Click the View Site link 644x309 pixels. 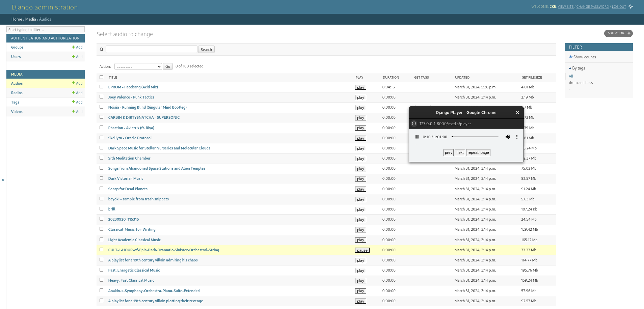[565, 7]
